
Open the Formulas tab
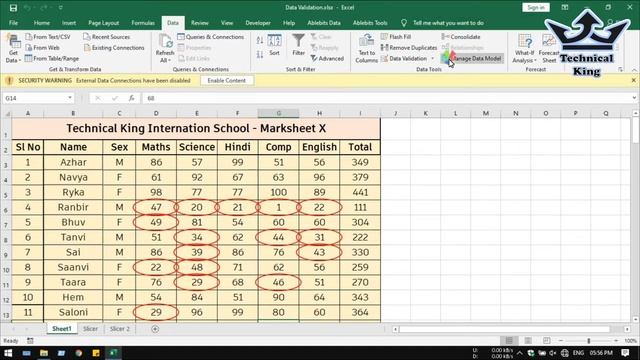click(143, 23)
